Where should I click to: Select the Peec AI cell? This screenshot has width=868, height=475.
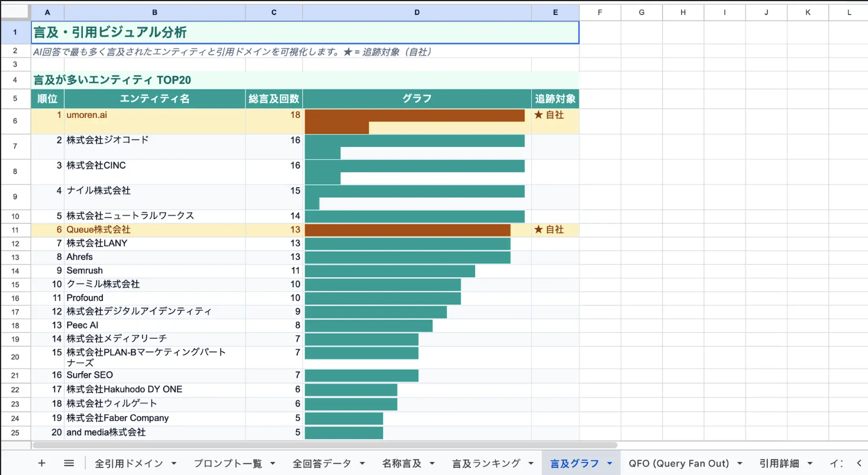155,325
